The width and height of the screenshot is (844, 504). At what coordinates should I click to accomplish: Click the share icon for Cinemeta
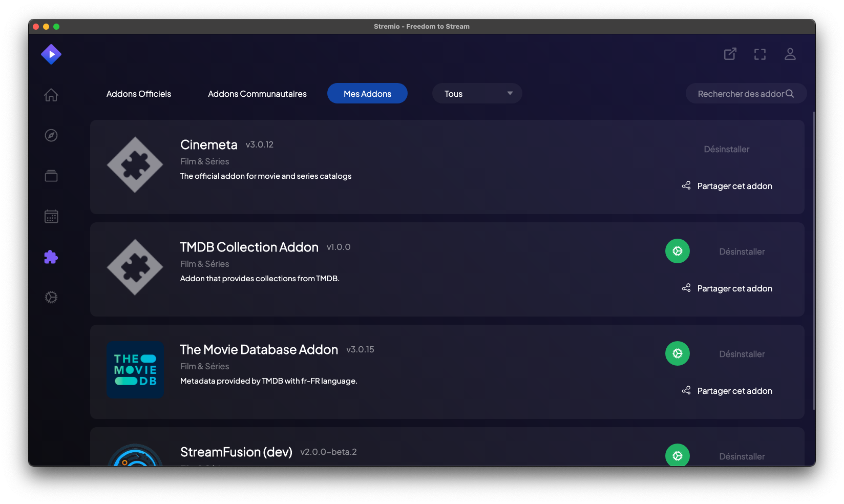686,185
